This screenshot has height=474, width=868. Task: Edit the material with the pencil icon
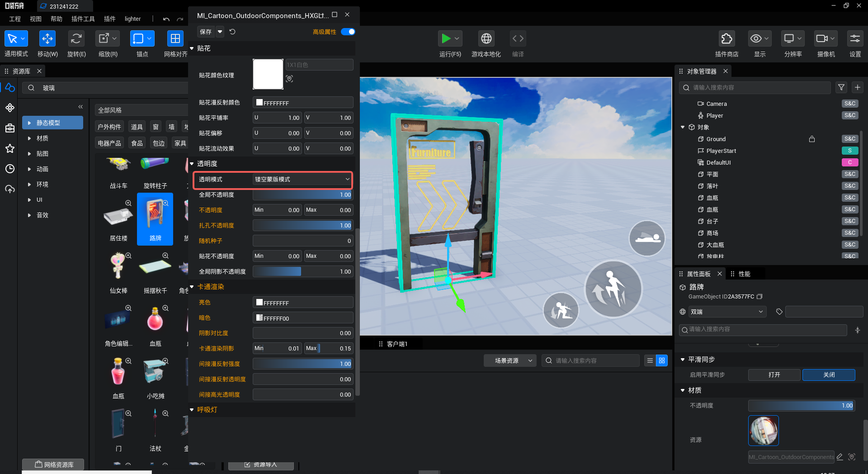(x=840, y=457)
